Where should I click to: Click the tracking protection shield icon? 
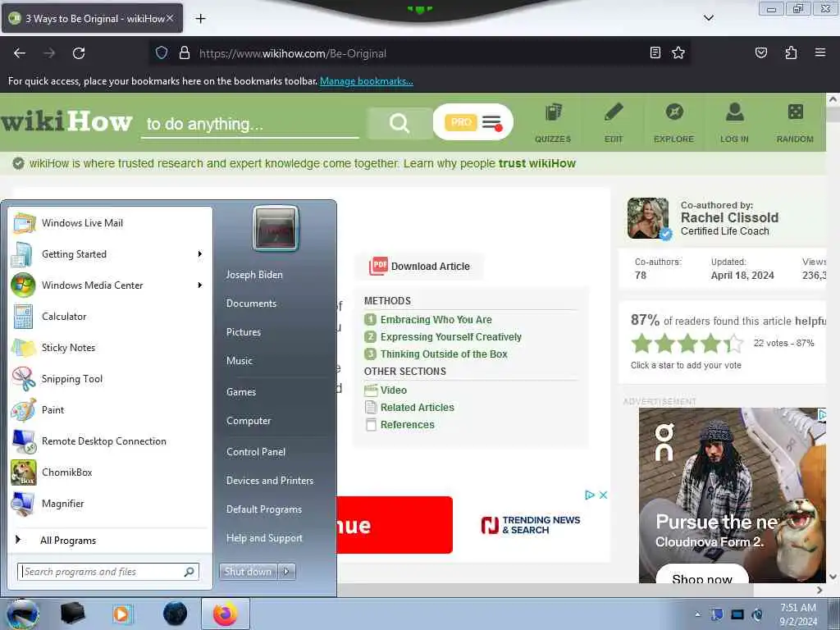tap(162, 53)
